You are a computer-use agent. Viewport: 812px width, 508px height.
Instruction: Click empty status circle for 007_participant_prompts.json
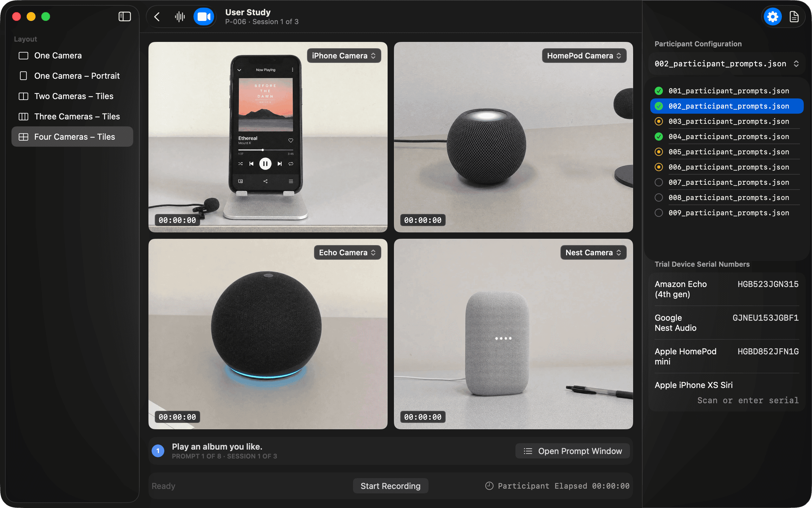pos(659,182)
